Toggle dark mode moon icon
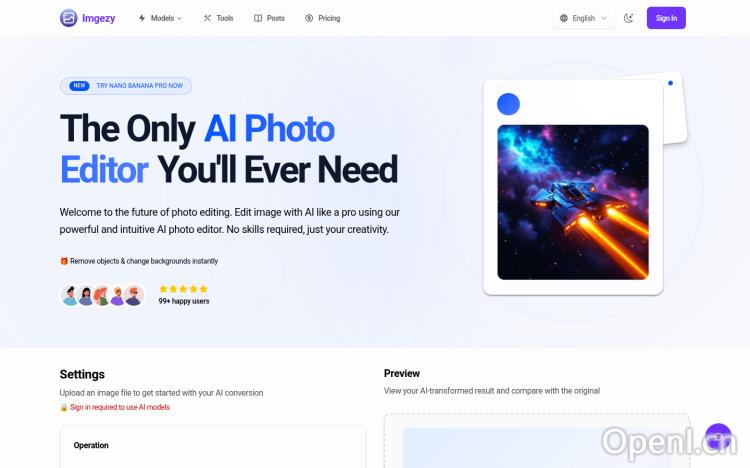Viewport: 750px width, 468px height. [629, 18]
